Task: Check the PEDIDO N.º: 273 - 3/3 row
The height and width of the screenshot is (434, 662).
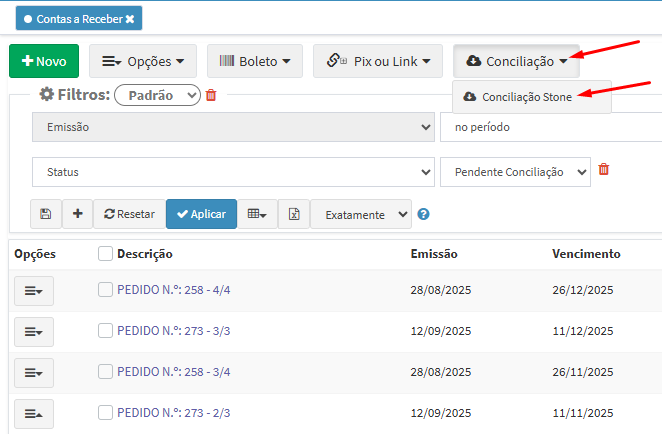Action: click(106, 330)
